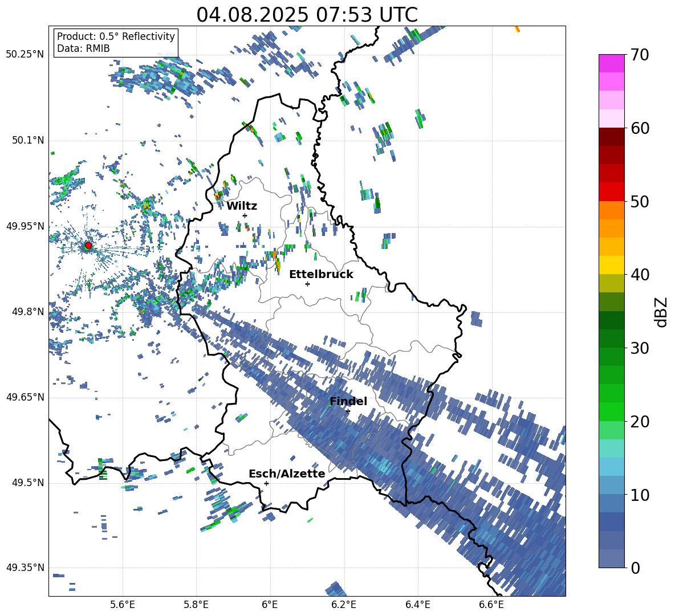Click the Ettelbruck city label
The image size is (675, 616).
point(321,275)
